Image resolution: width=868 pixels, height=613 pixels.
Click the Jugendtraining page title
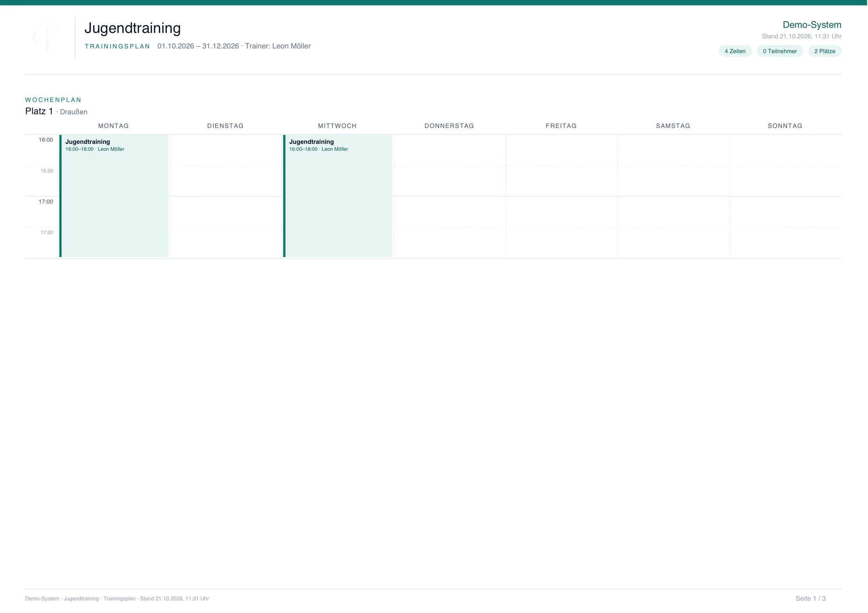[x=133, y=28]
